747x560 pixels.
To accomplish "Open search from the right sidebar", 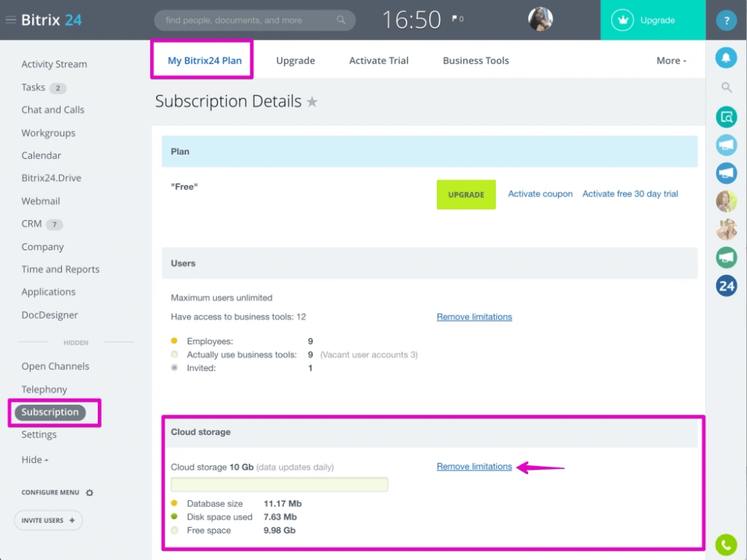I will tap(726, 87).
